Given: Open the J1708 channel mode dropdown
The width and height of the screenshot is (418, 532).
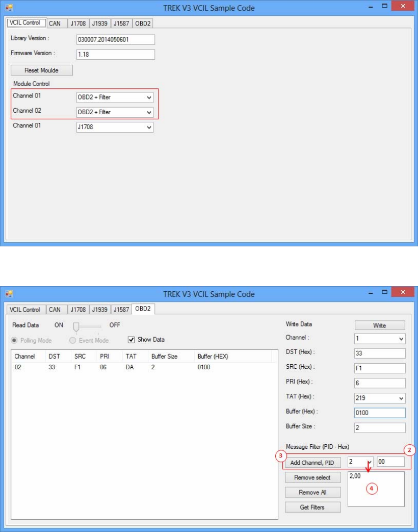Looking at the screenshot, I should tap(115, 127).
